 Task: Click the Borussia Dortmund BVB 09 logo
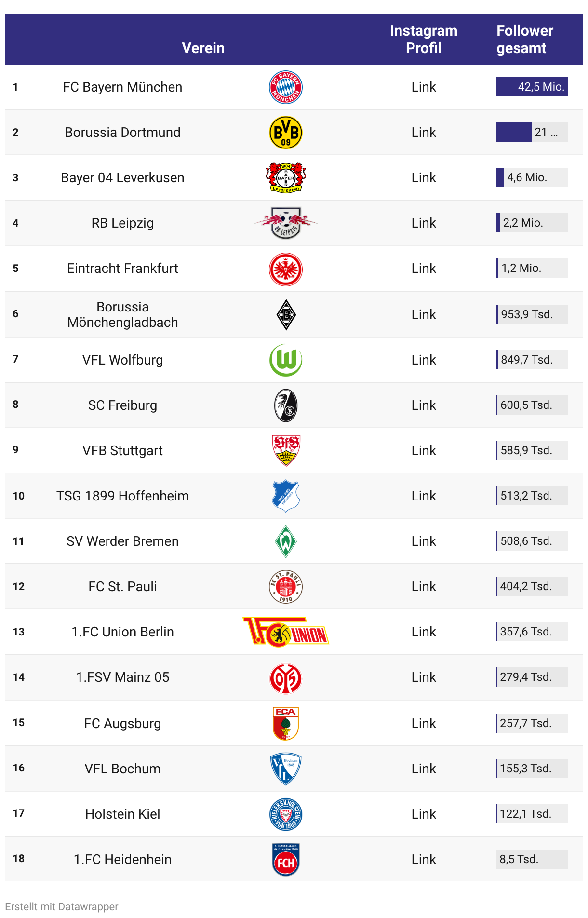(x=286, y=133)
